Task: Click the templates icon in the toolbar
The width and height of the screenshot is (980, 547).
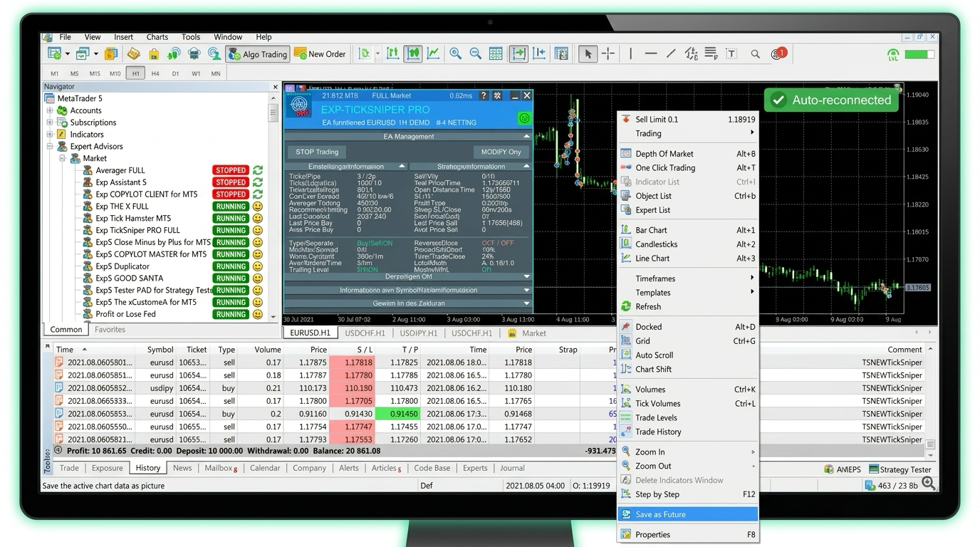Action: pos(561,53)
